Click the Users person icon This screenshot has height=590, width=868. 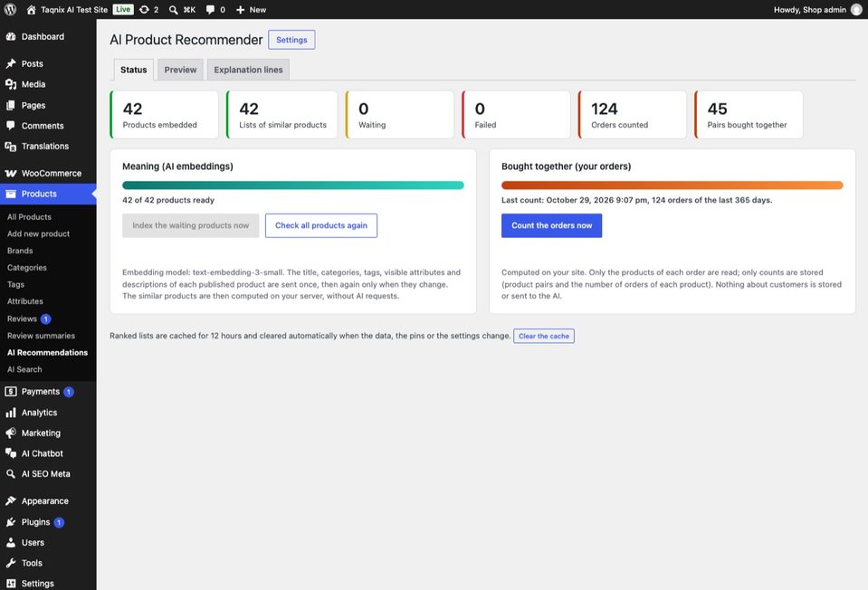point(11,542)
